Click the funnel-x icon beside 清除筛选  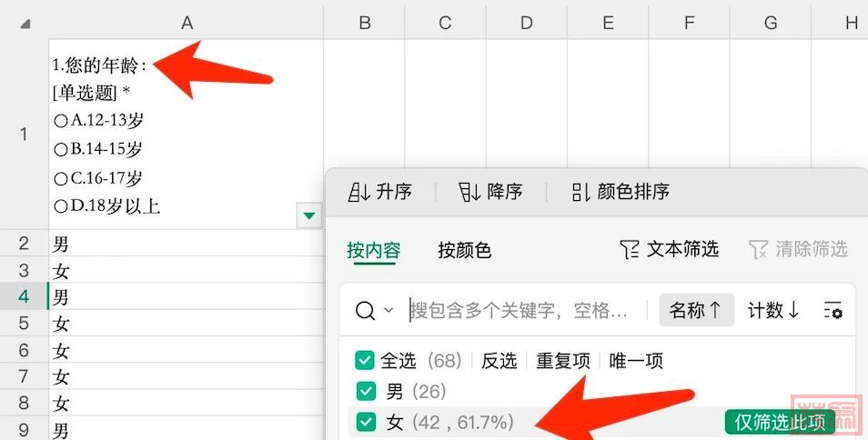759,250
